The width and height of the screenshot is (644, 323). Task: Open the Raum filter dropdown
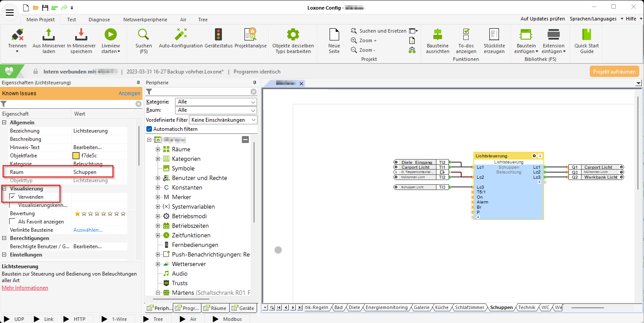point(216,110)
